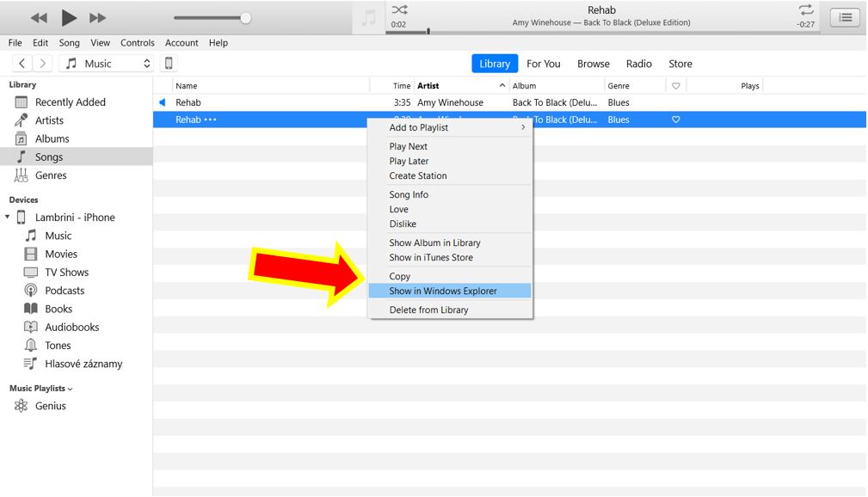Click the now-playing speaker icon on first Rehab

click(163, 102)
